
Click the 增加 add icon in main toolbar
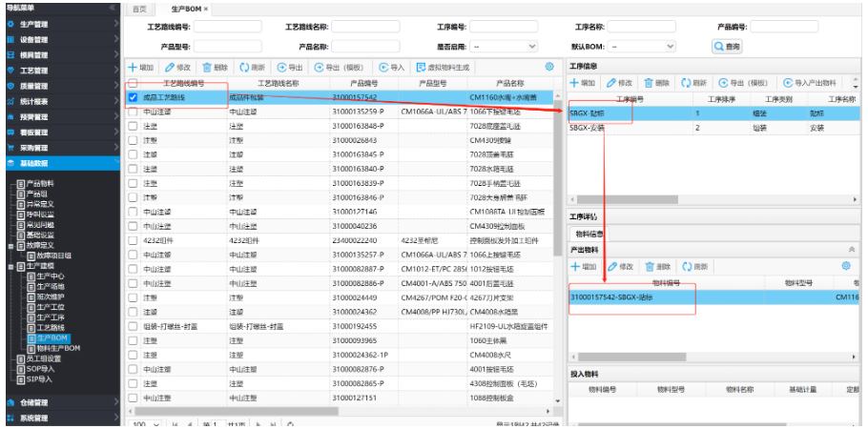click(133, 67)
